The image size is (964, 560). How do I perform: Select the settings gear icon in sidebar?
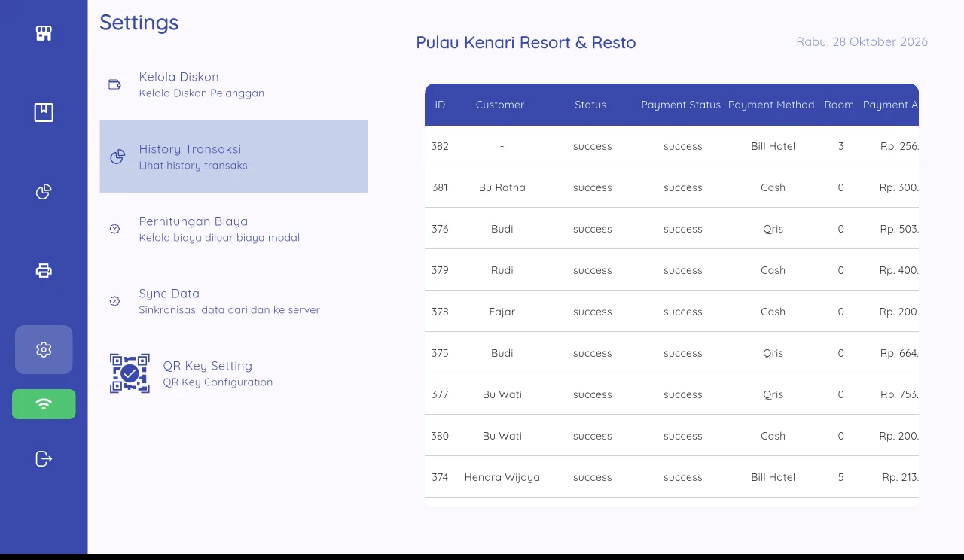pos(44,349)
